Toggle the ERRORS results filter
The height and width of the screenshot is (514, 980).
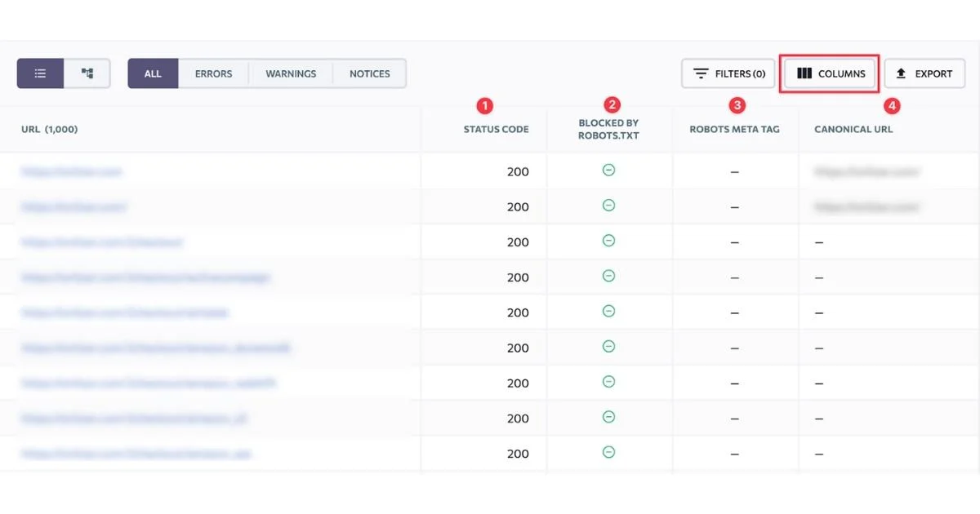[212, 73]
